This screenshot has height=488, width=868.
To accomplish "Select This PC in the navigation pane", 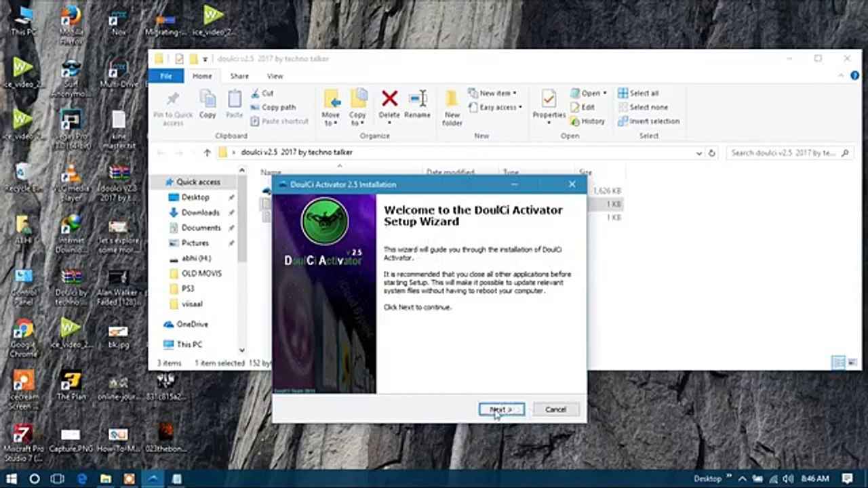I will coord(189,344).
